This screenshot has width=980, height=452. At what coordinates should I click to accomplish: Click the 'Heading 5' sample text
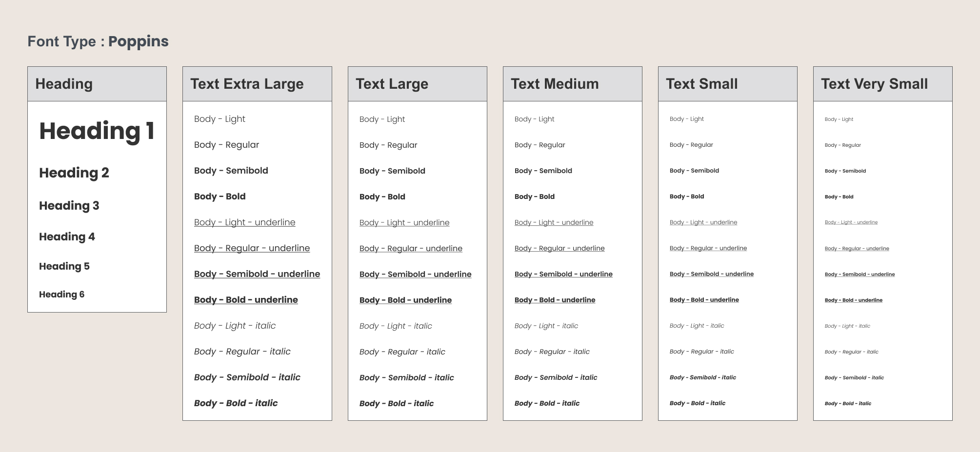coord(64,266)
